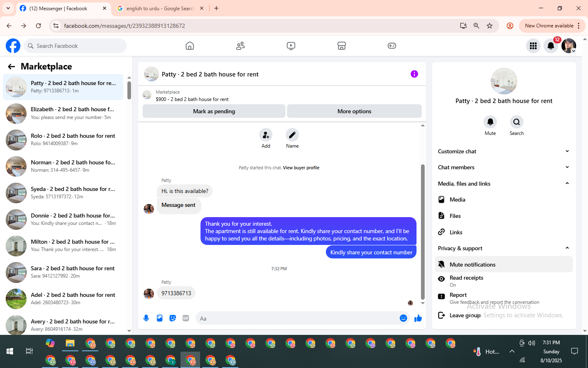The image size is (588, 368).
Task: Select the Messenger Facebook tab
Action: [x=63, y=8]
